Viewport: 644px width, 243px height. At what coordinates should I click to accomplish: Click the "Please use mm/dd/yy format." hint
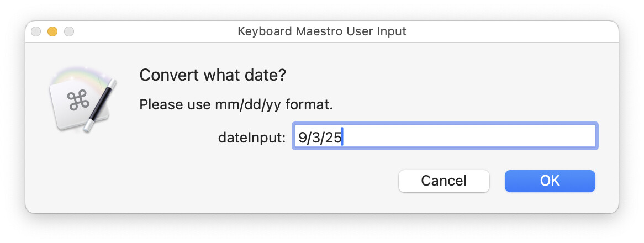point(236,104)
